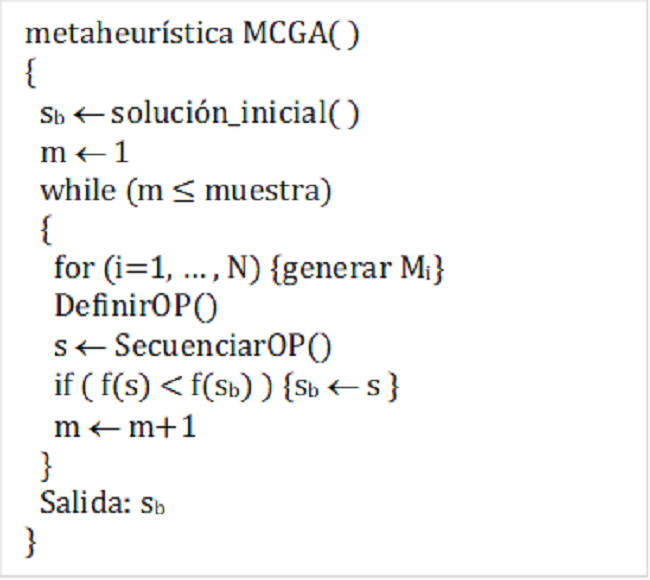This screenshot has height=580, width=650.
Task: Click the opening brace under the while line
Action: pyautogui.click(x=45, y=231)
